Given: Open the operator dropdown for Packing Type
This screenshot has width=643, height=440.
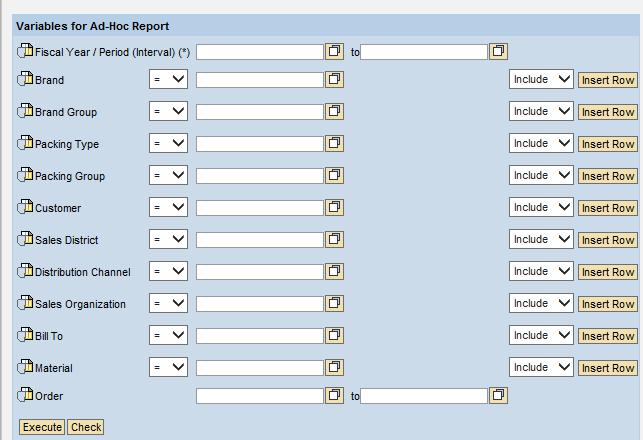Looking at the screenshot, I should [169, 143].
